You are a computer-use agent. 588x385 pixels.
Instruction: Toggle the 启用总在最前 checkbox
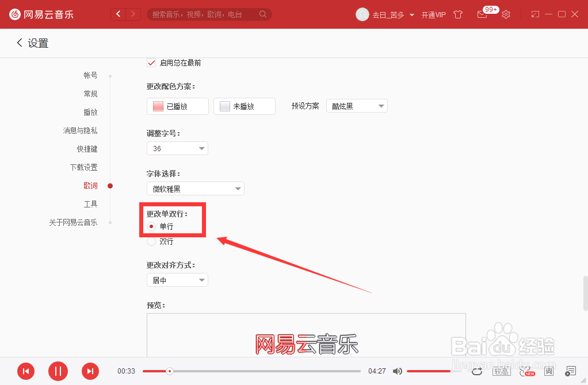[151, 63]
